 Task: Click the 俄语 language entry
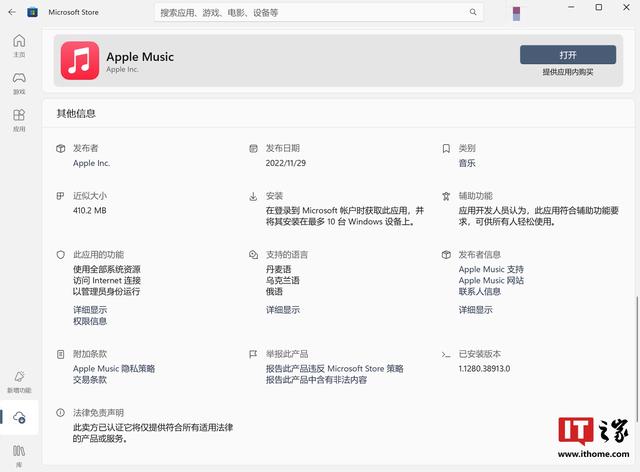click(x=274, y=292)
